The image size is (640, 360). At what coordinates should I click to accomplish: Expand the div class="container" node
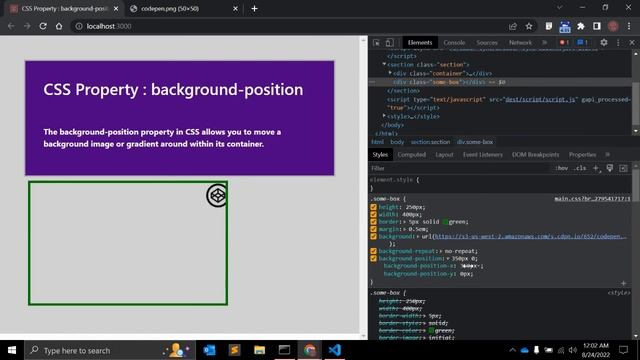click(x=390, y=73)
